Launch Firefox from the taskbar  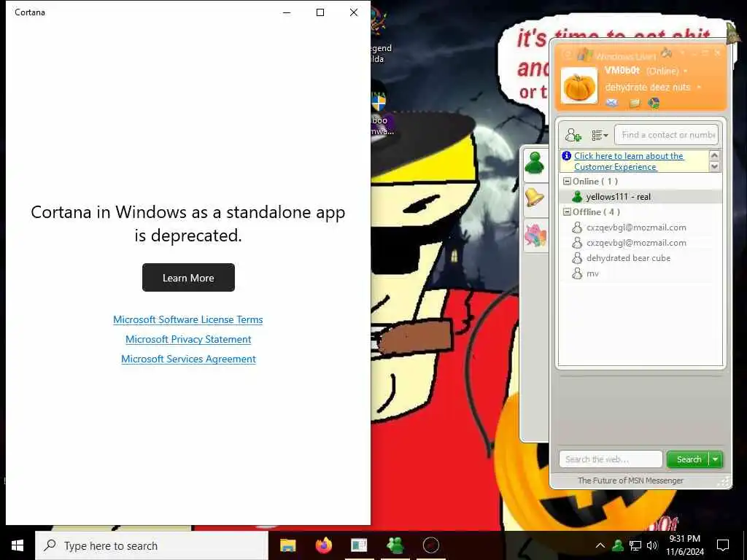(323, 545)
